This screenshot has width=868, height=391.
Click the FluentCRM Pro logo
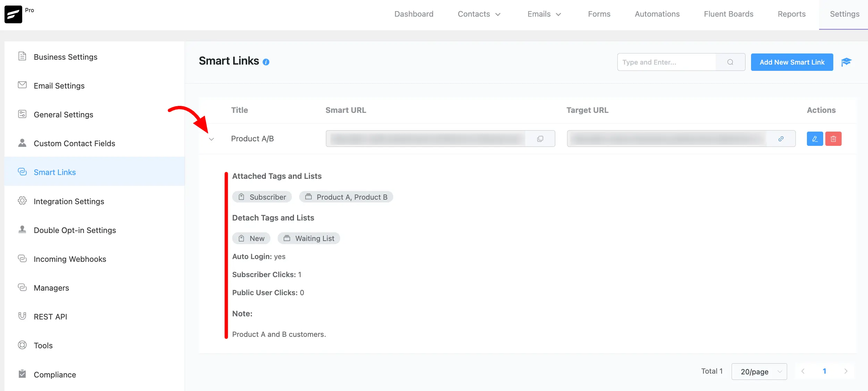(14, 14)
